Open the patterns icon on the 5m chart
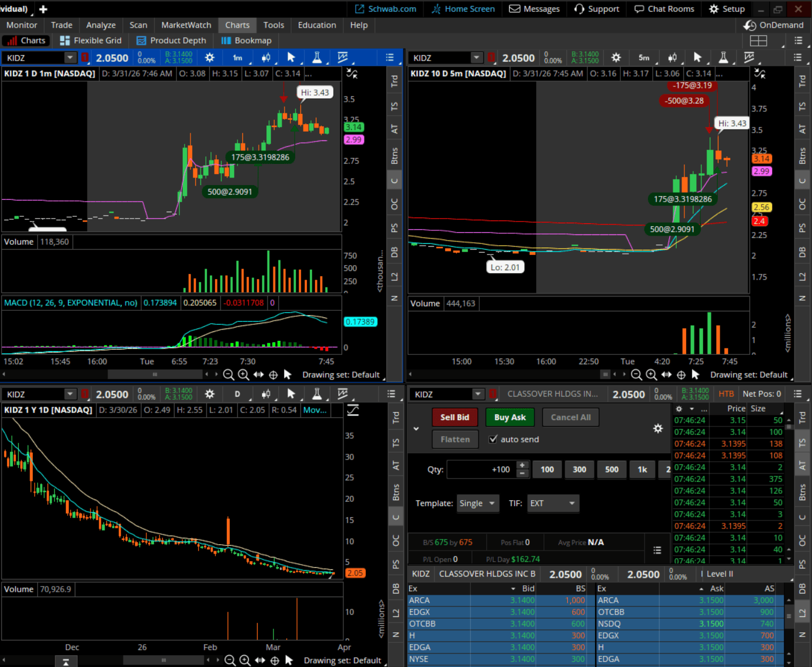Screen dimensions: 812x667 (749, 58)
